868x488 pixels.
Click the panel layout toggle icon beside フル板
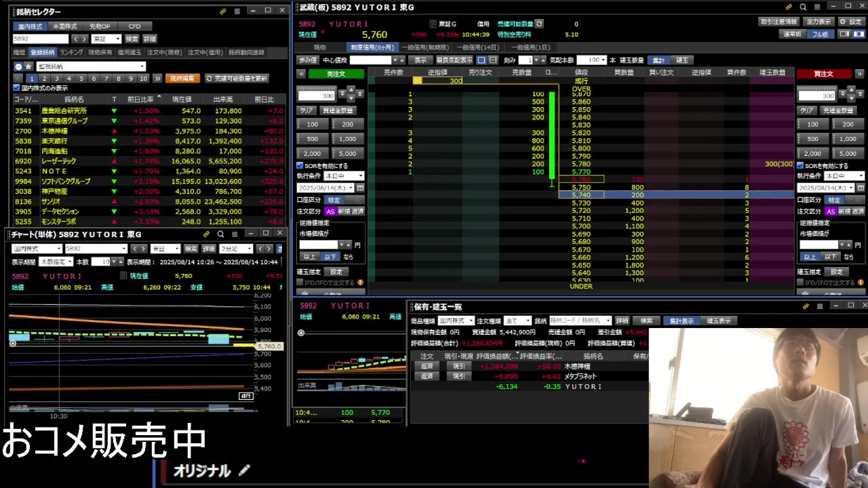click(x=844, y=34)
